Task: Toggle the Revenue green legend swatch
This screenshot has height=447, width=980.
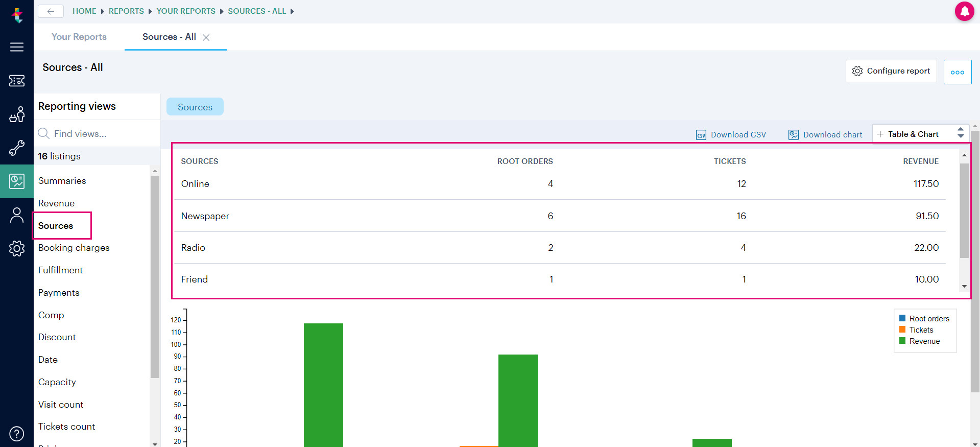Action: [x=902, y=341]
